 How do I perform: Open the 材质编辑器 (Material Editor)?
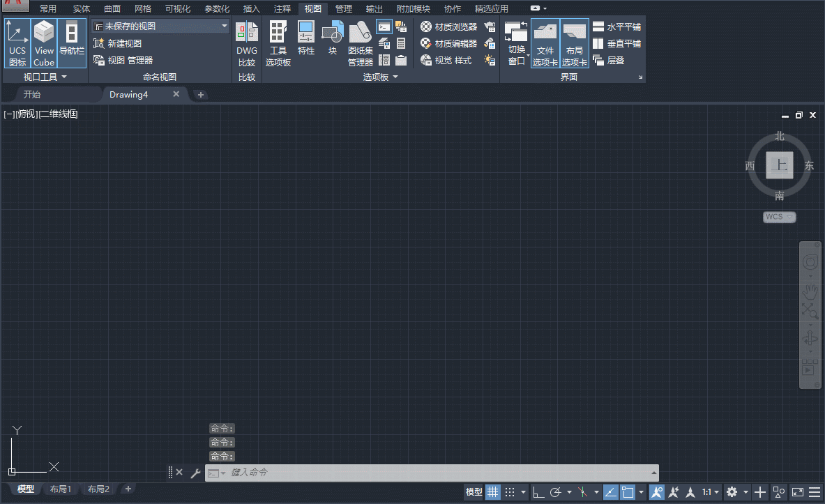coord(450,43)
